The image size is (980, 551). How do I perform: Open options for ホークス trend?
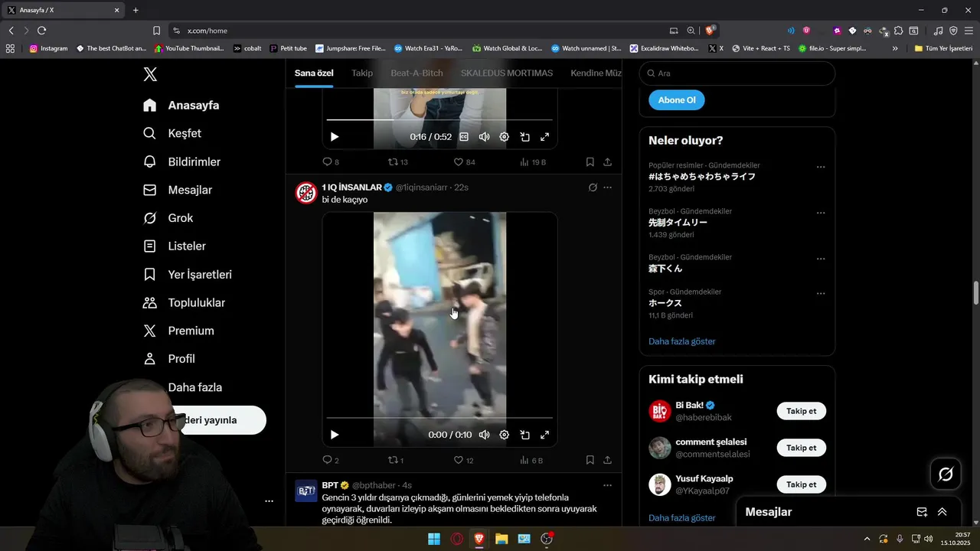click(821, 293)
